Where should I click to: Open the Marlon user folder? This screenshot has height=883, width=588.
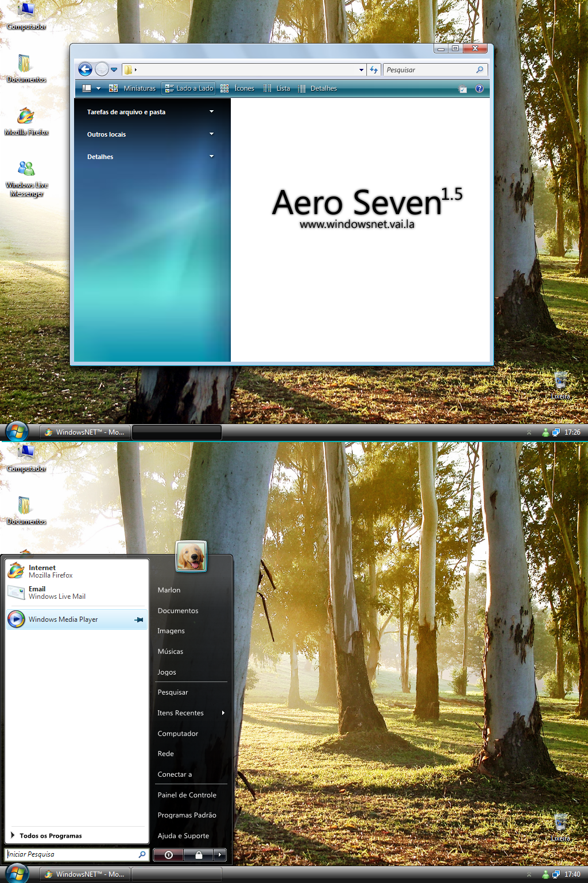point(169,590)
